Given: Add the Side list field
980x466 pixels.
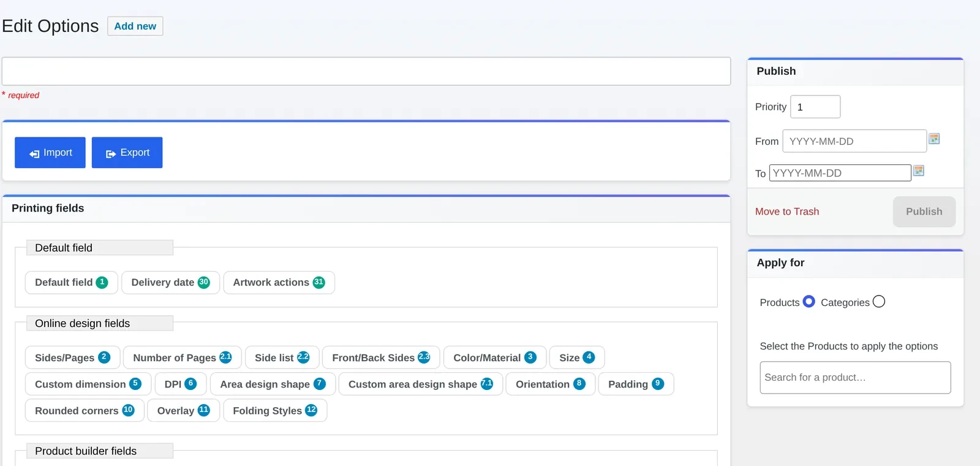Looking at the screenshot, I should 282,357.
